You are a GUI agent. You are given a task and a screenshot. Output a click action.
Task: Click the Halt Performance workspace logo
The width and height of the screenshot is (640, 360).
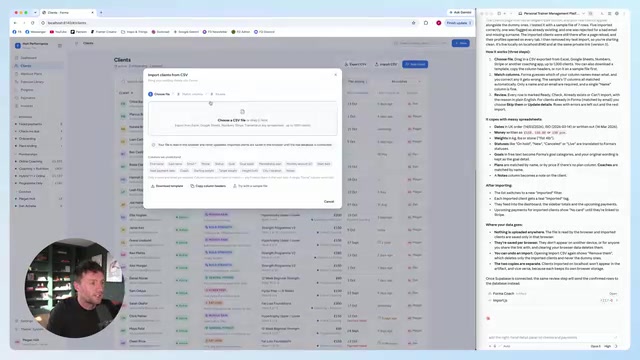pos(18,45)
